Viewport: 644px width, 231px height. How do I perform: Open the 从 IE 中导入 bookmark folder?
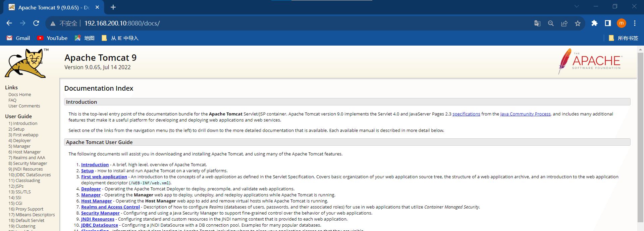coord(120,38)
